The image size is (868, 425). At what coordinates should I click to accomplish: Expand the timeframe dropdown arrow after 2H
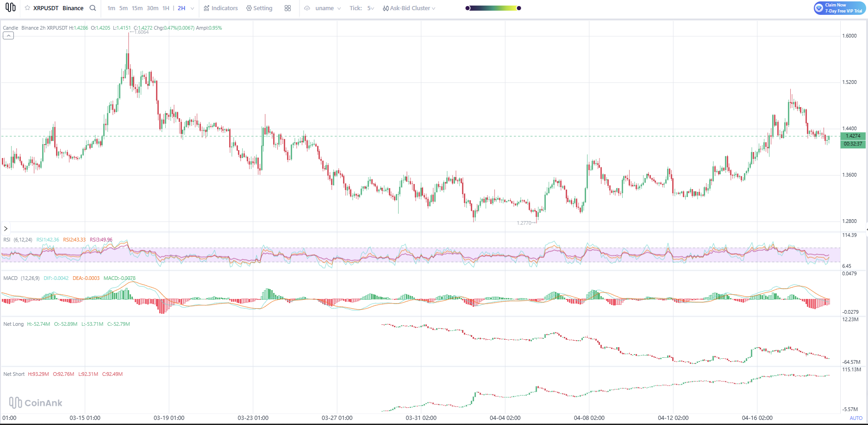coord(192,8)
